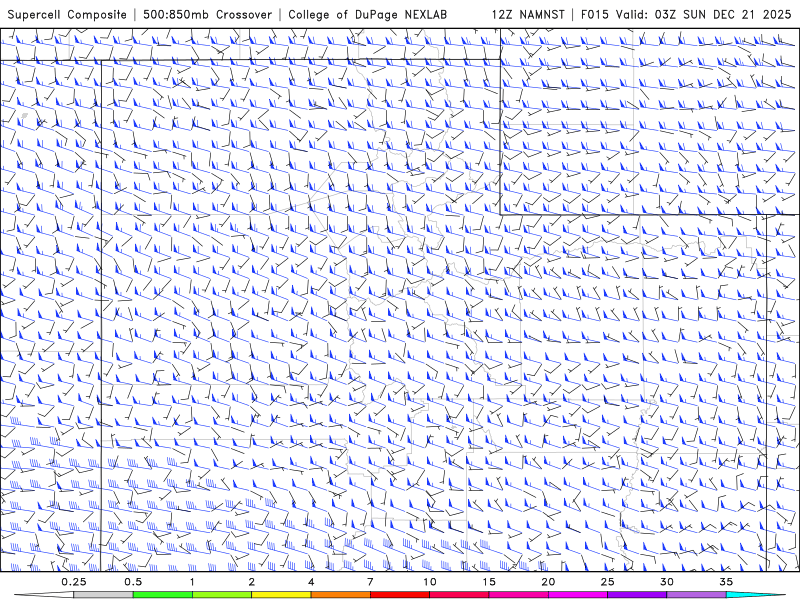Click the crimson 10–15 colorbar segment
Viewport: 800px width, 600px height.
459,595
